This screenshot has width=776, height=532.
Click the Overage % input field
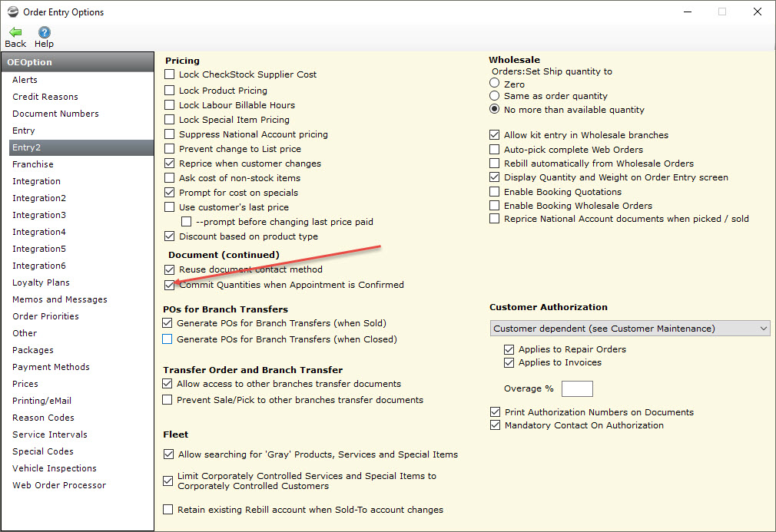tap(577, 388)
